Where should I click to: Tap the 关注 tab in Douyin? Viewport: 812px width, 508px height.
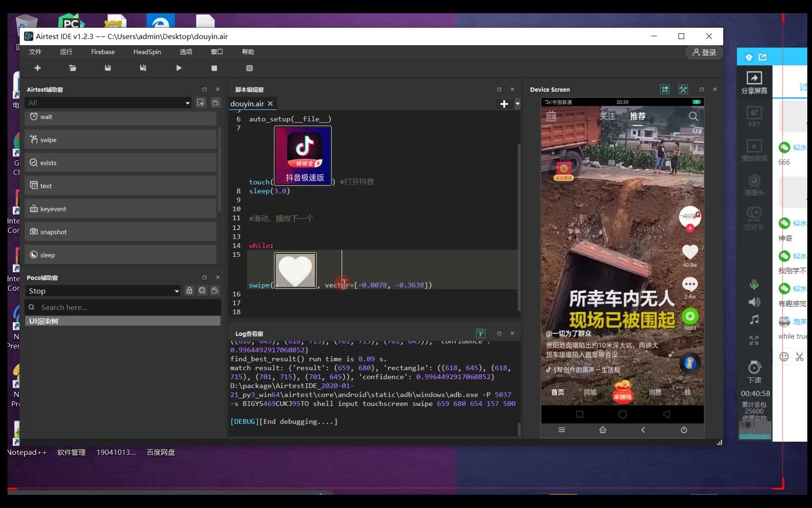(607, 116)
